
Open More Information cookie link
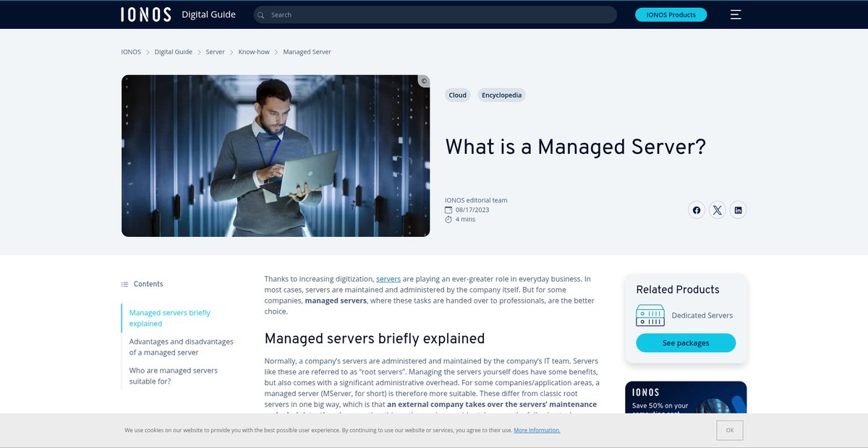click(x=537, y=430)
